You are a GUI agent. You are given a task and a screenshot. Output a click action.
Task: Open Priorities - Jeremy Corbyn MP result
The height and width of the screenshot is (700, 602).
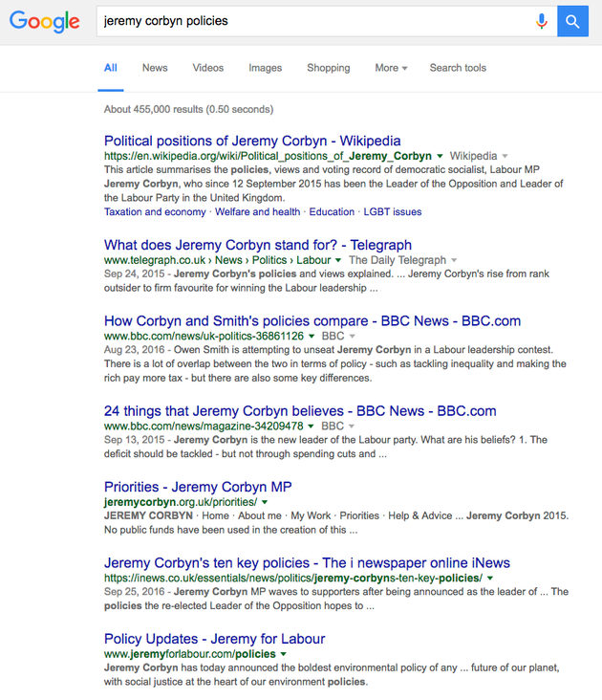click(x=198, y=487)
